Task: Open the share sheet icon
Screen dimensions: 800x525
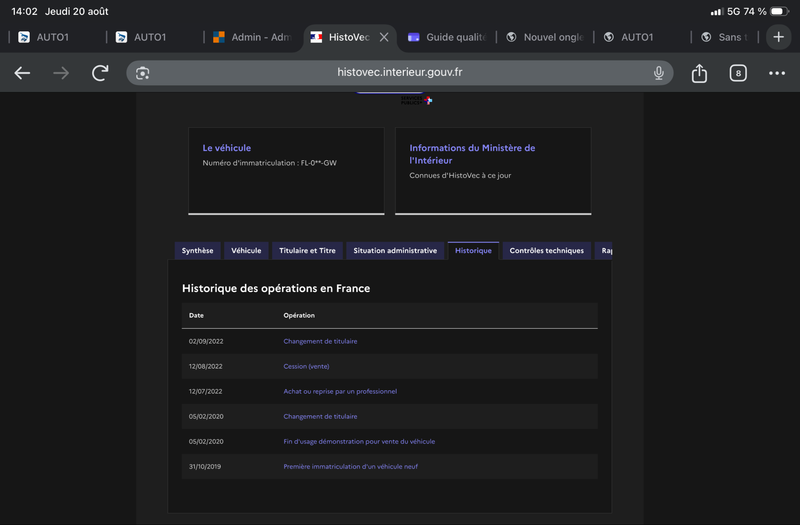Action: click(x=699, y=73)
